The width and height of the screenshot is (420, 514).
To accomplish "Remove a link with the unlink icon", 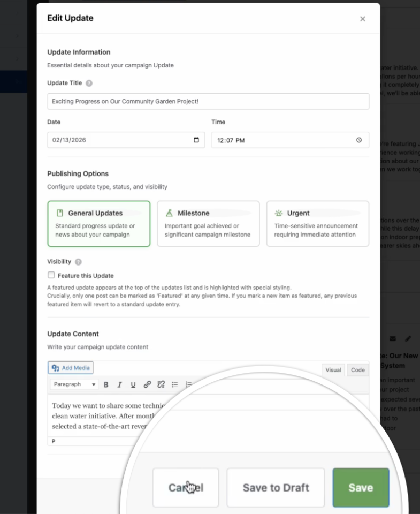I will coord(161,384).
